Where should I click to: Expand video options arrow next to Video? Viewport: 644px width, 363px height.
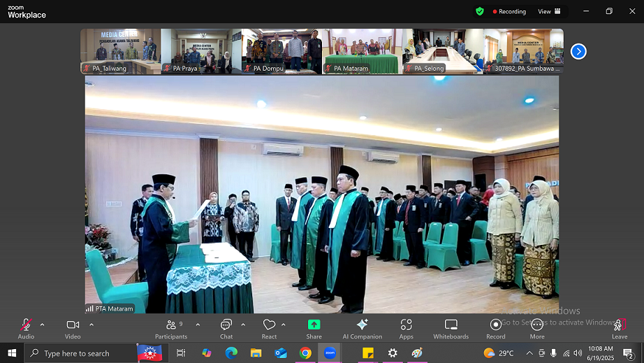[x=92, y=325]
